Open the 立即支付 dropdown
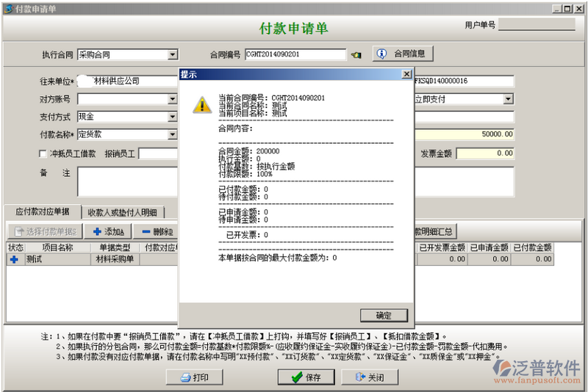This screenshot has width=588, height=392. point(508,99)
